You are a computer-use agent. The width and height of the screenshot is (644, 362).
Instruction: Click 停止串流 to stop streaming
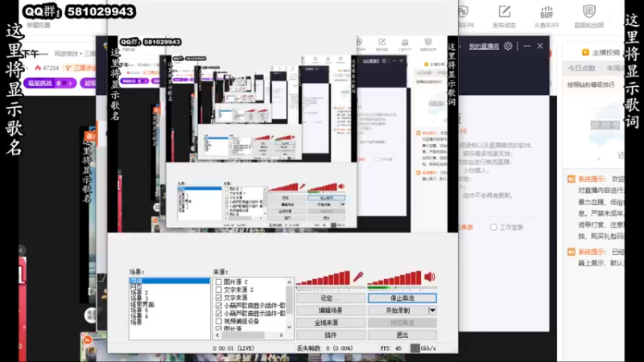[x=402, y=298]
